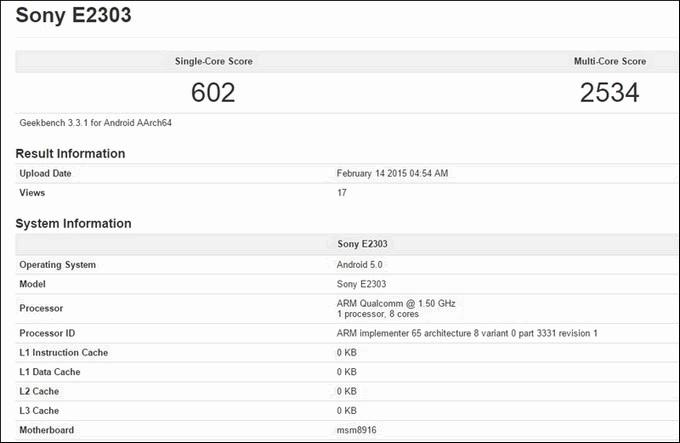Select the Single-Core Score heading
This screenshot has width=680, height=443.
click(214, 61)
